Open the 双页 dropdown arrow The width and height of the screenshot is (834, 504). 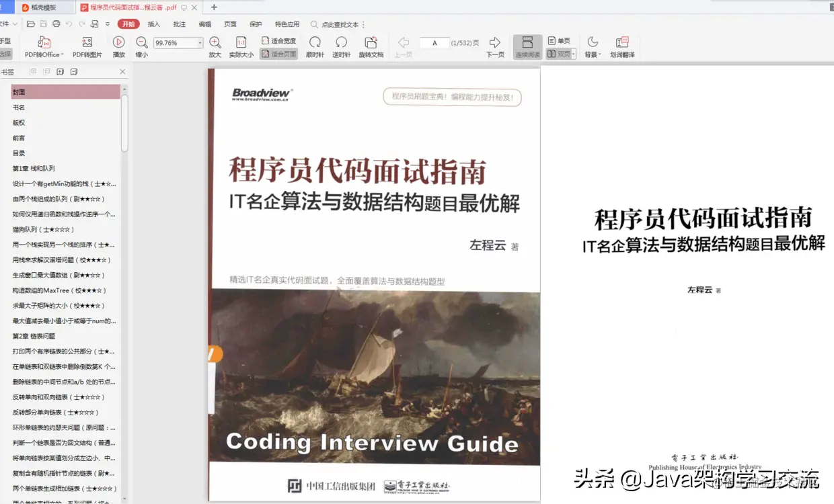[574, 54]
